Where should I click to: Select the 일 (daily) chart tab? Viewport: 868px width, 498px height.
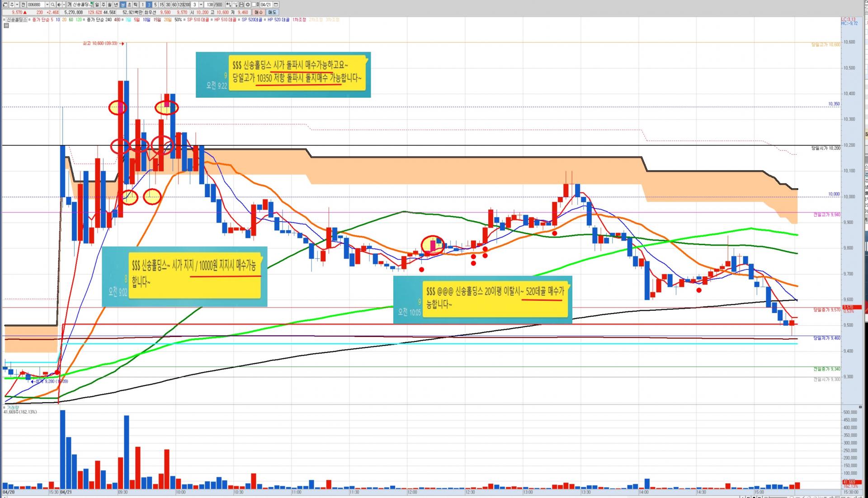[97, 5]
